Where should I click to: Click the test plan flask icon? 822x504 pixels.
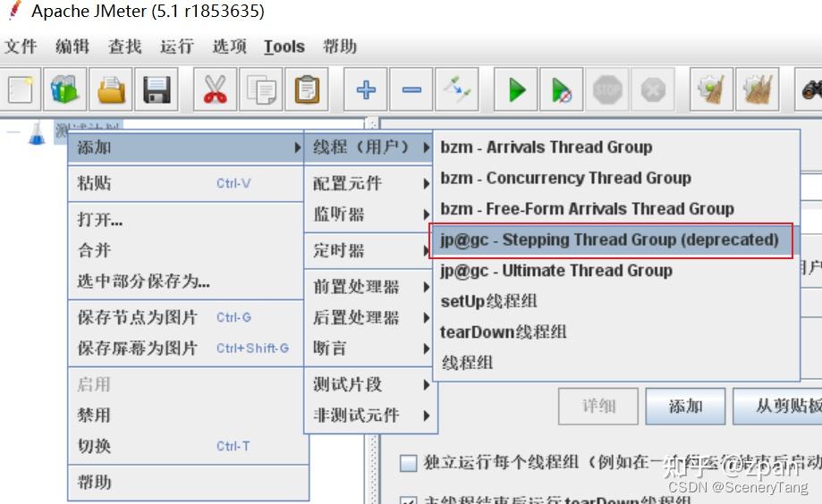click(37, 133)
